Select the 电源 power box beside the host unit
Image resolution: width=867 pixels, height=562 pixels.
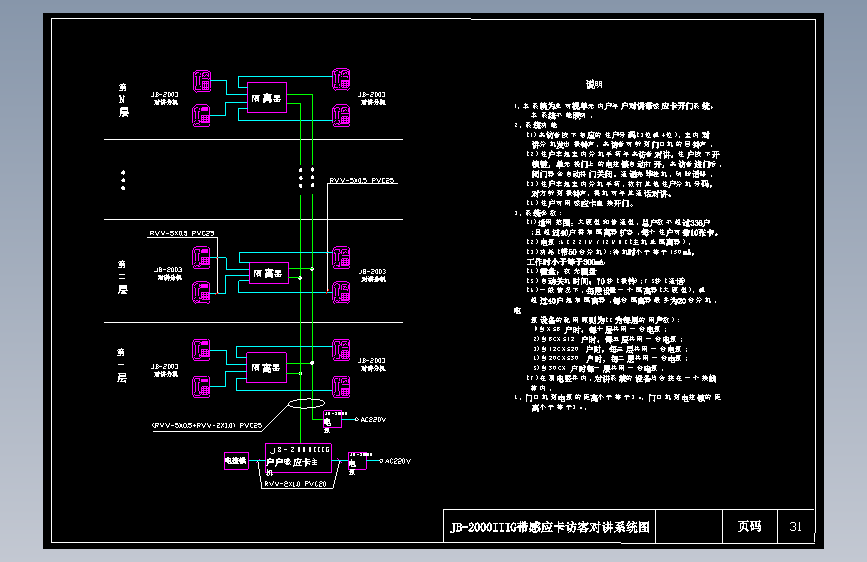[357, 461]
